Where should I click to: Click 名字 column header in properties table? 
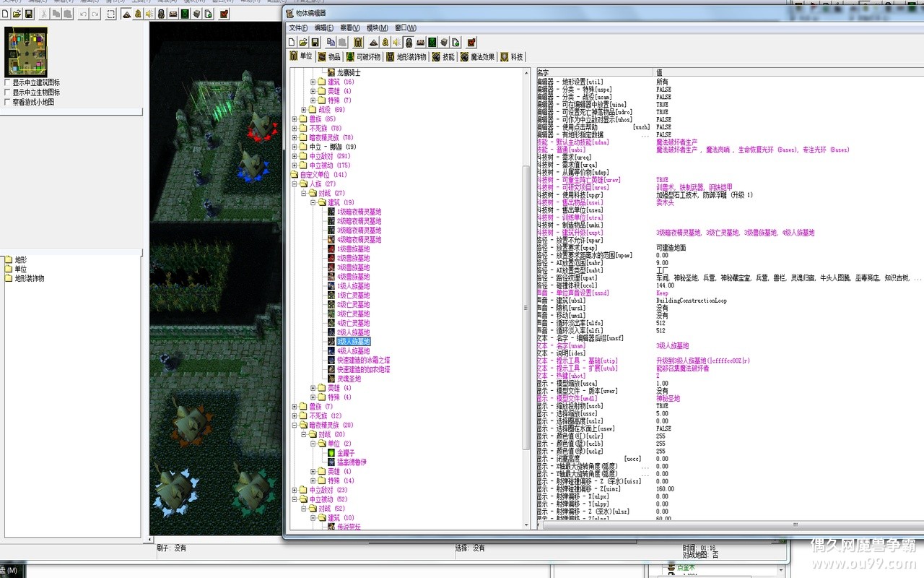(595, 73)
